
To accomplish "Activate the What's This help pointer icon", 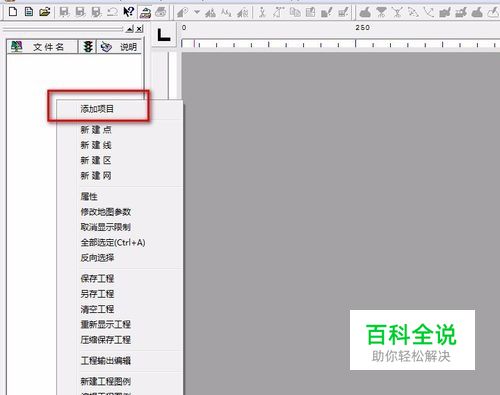I will [128, 12].
